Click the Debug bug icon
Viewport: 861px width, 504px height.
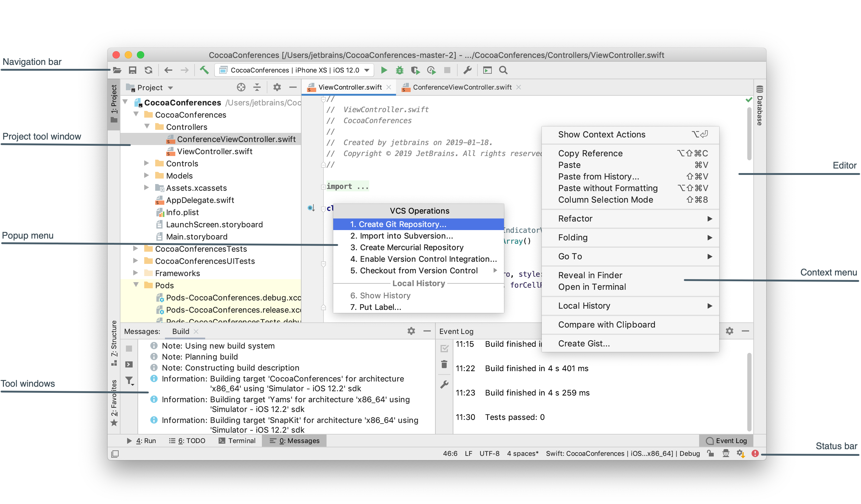pos(399,70)
